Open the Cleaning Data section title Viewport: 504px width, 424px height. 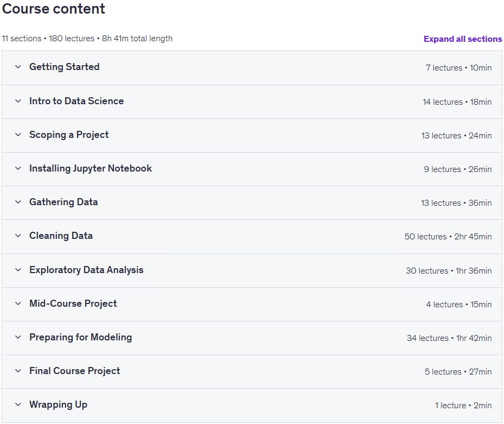pyautogui.click(x=61, y=236)
